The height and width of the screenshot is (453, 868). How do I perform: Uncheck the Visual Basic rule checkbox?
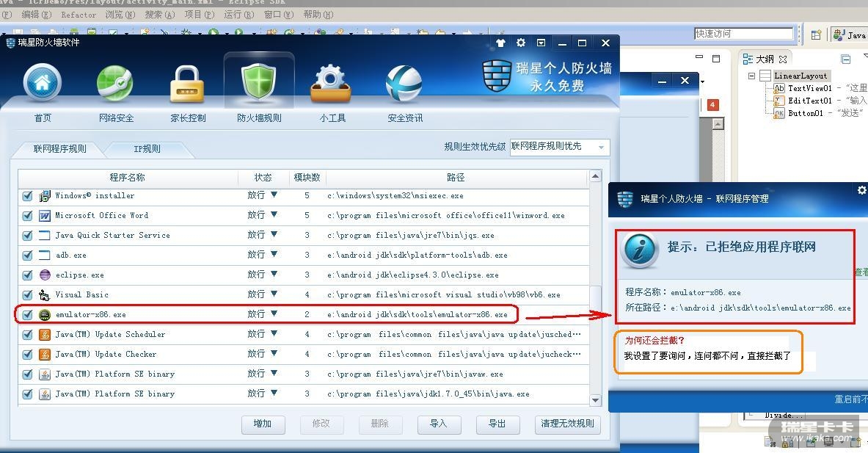click(x=27, y=295)
